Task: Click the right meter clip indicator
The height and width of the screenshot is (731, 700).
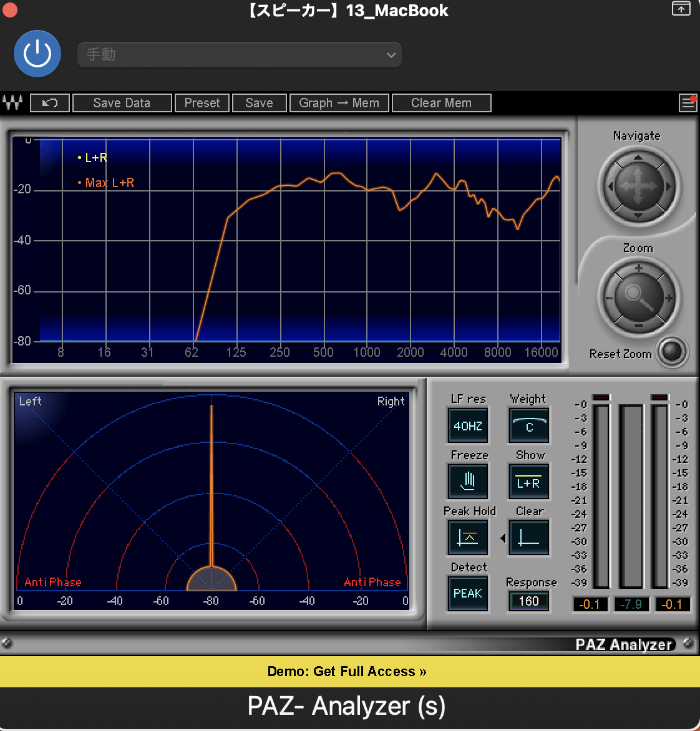Action: [660, 397]
